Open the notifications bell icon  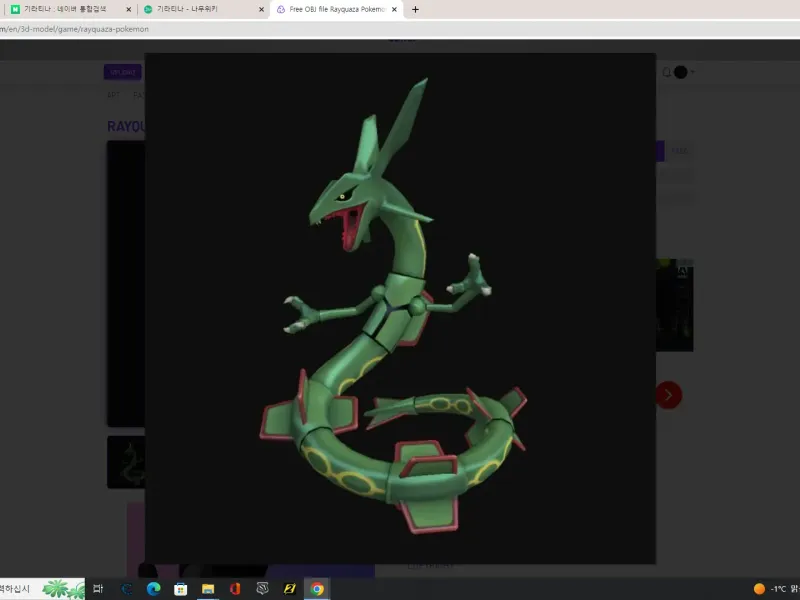pos(666,72)
